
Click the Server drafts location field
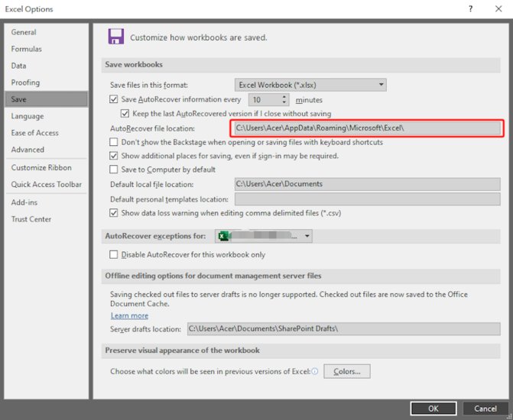point(344,329)
